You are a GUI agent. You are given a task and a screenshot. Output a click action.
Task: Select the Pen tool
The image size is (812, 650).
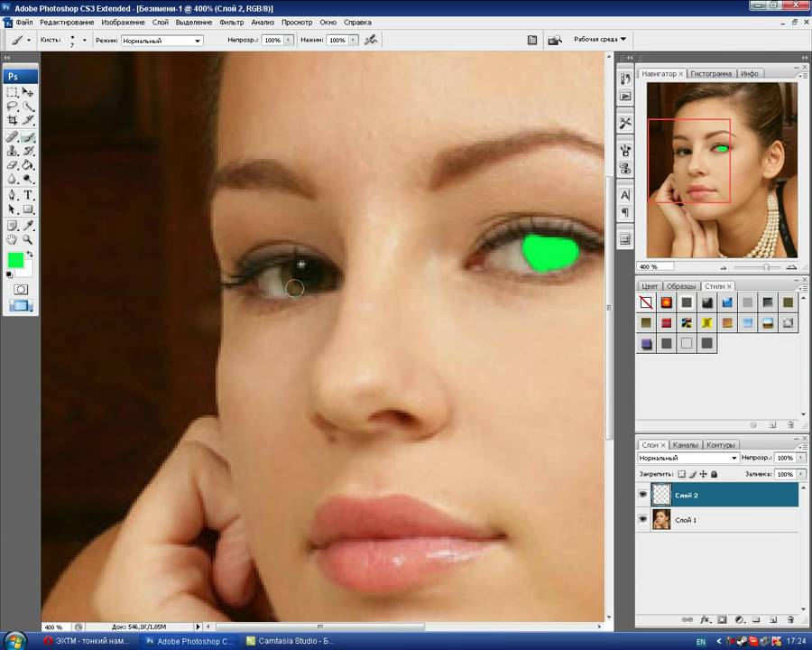pyautogui.click(x=12, y=195)
